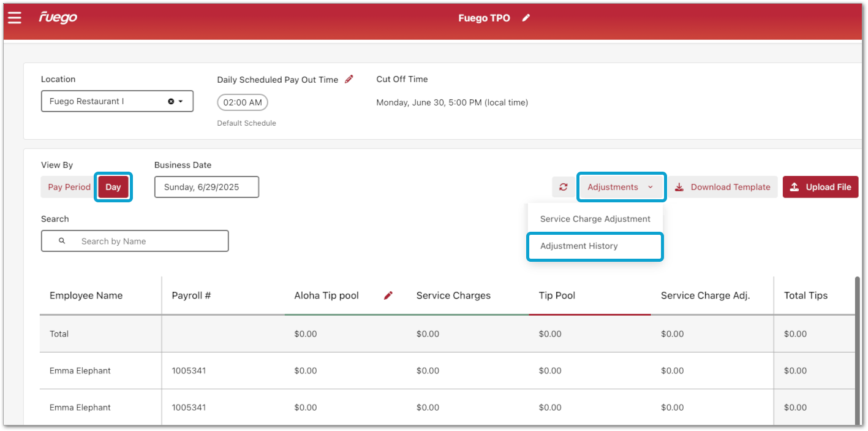Image resolution: width=868 pixels, height=431 pixels.
Task: Click the refresh icon button
Action: coord(564,187)
